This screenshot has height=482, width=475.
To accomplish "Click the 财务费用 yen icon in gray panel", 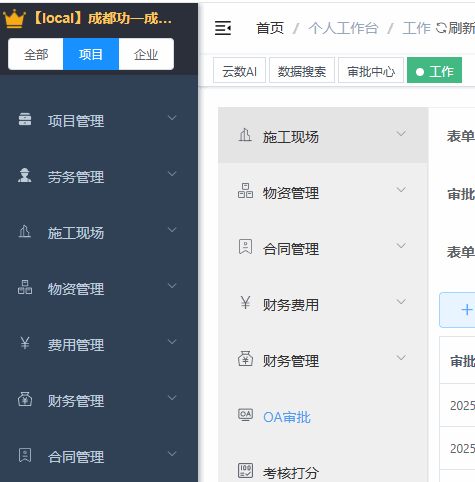I will click(245, 303).
